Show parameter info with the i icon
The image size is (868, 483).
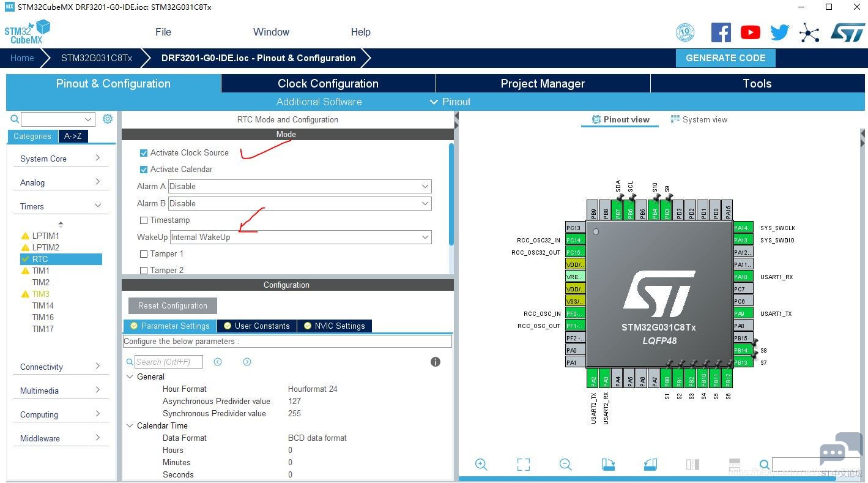[436, 362]
